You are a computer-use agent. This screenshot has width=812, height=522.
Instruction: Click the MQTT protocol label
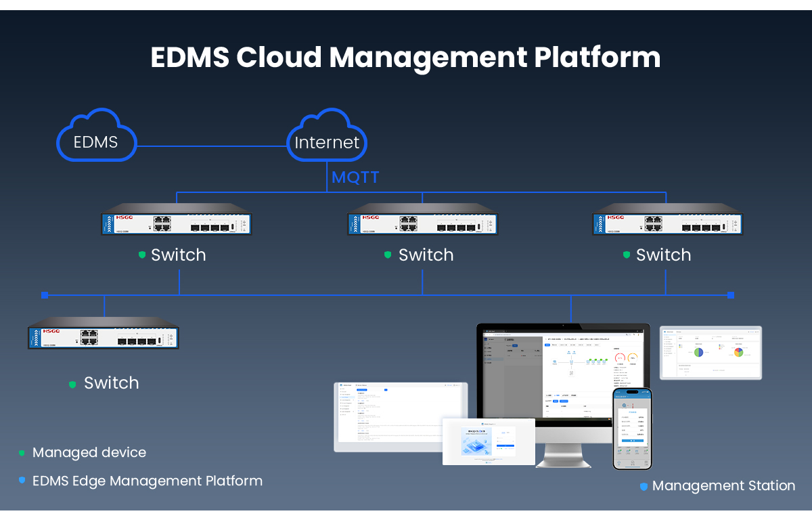click(355, 178)
